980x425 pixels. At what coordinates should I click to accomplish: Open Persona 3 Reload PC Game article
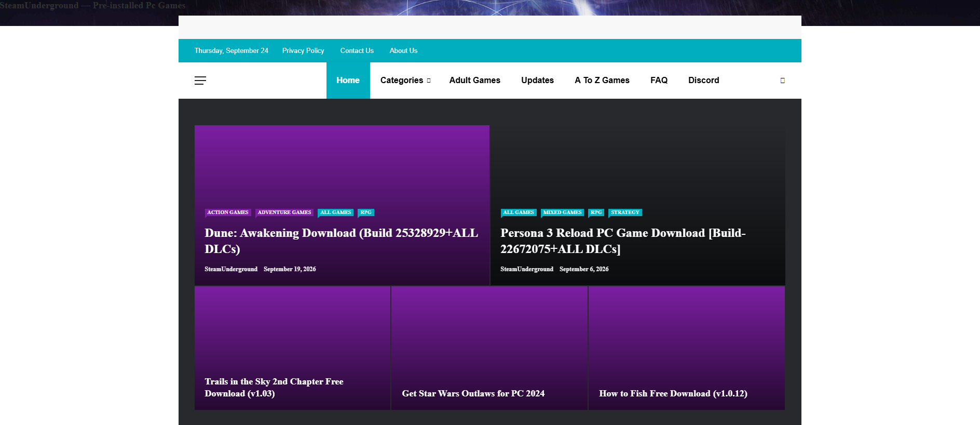click(x=623, y=241)
